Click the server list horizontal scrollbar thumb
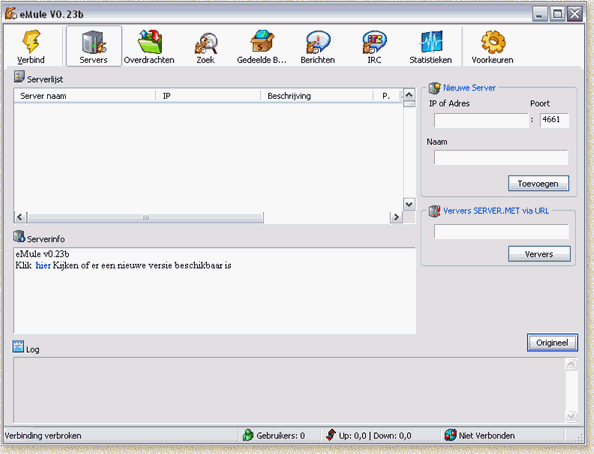Screen dimensions: 594x454 coord(146,218)
